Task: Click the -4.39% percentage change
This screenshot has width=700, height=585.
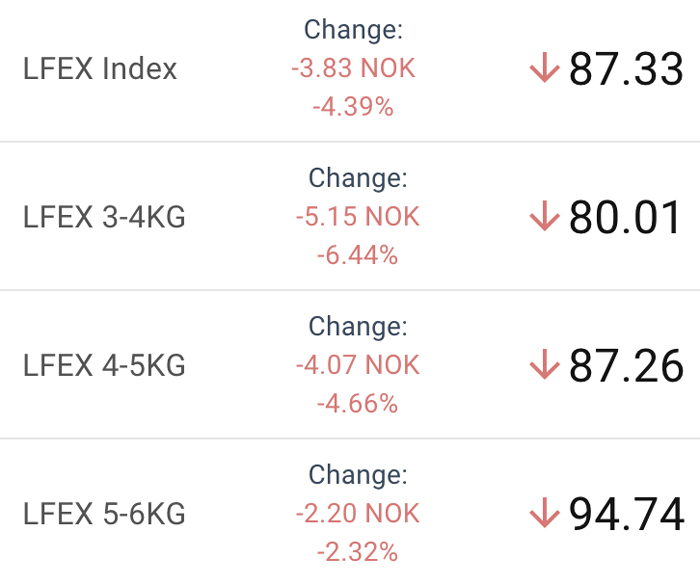Action: click(x=353, y=107)
